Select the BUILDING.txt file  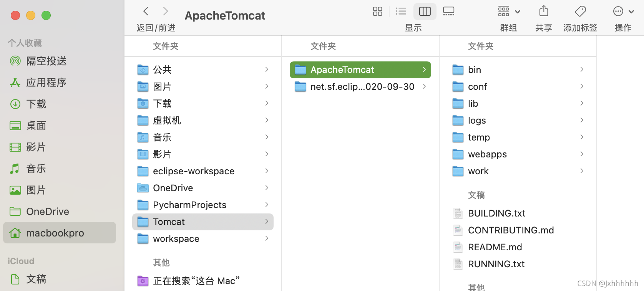coord(518,213)
